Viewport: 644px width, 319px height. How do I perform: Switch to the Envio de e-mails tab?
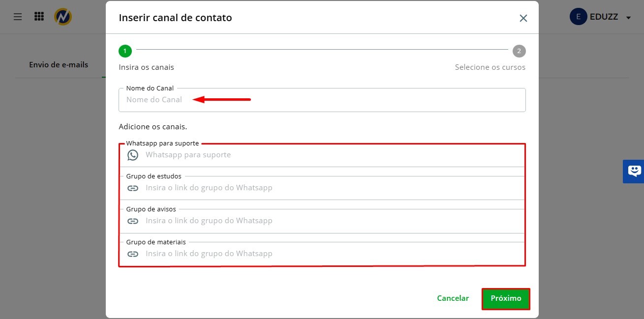[x=59, y=64]
